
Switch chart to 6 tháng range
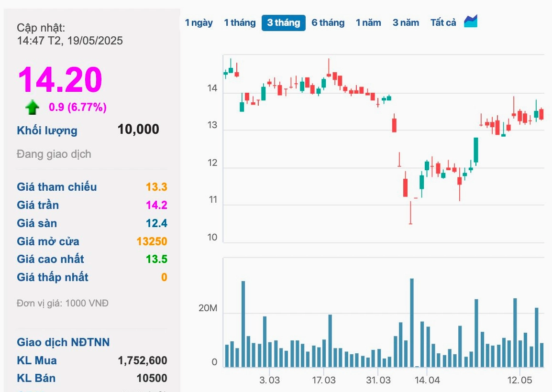(x=328, y=23)
